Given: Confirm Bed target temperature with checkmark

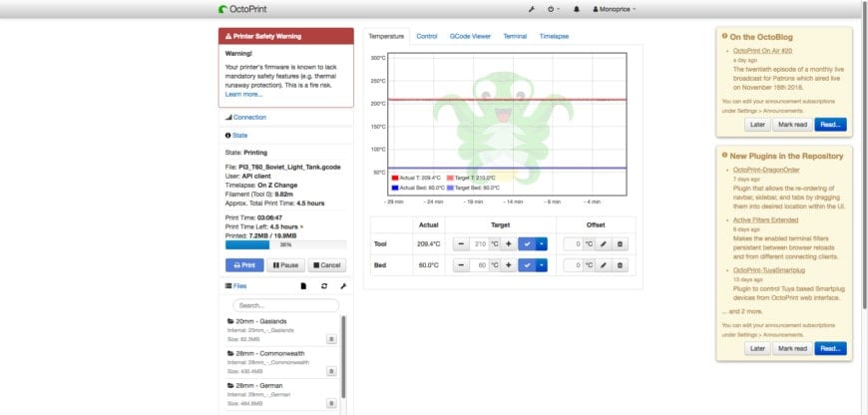Looking at the screenshot, I should point(527,265).
